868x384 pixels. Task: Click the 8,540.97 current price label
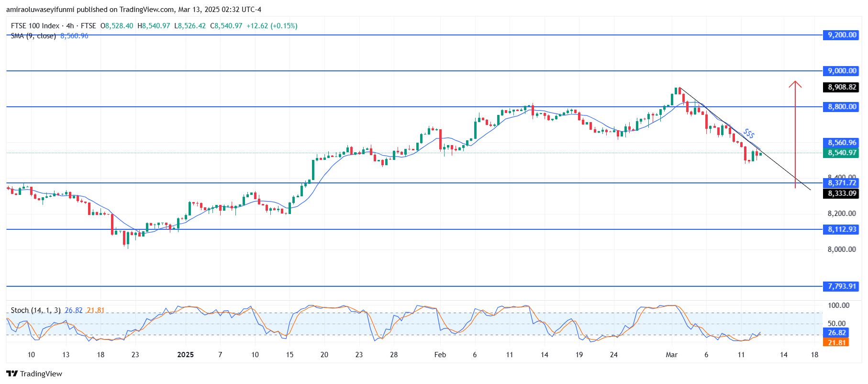coord(842,153)
